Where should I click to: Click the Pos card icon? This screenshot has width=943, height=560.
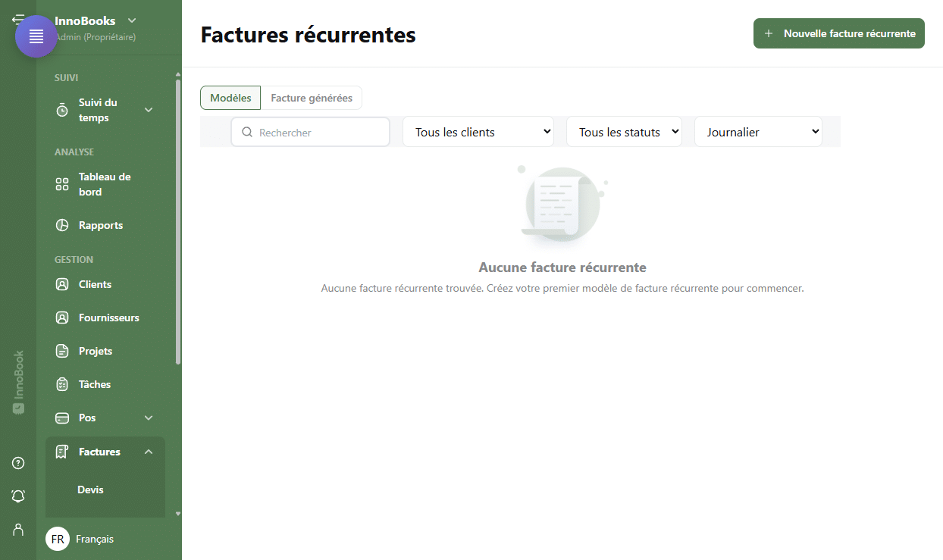[62, 418]
